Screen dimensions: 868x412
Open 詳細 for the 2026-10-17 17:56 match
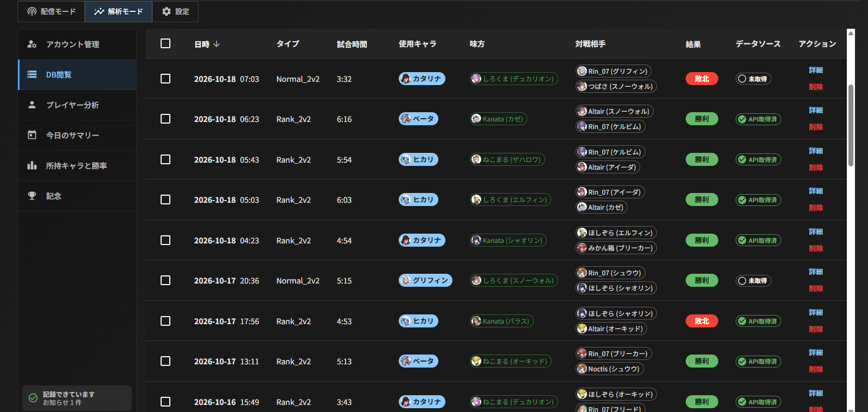tap(816, 312)
